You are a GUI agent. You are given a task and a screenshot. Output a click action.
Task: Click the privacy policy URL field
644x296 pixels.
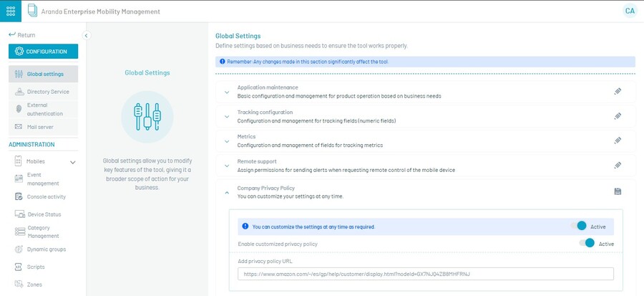tap(425, 274)
